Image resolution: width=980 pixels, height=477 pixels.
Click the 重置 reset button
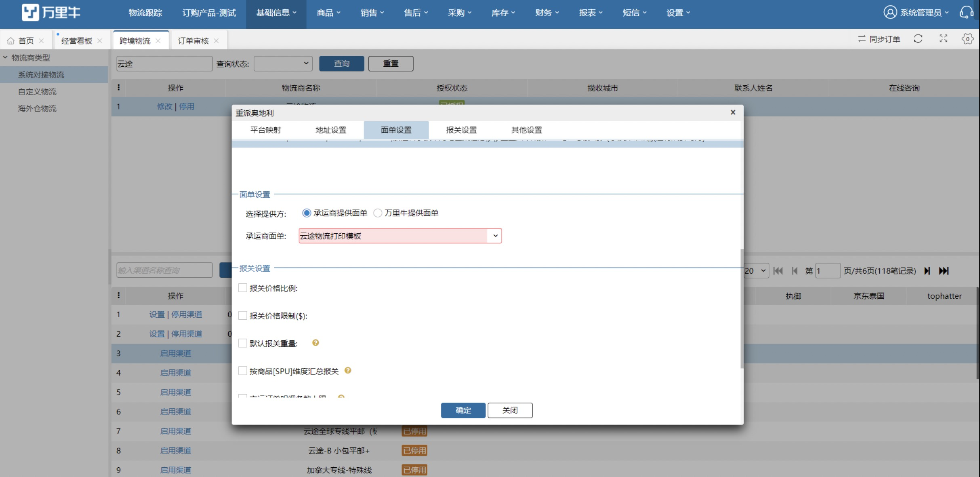click(x=391, y=63)
